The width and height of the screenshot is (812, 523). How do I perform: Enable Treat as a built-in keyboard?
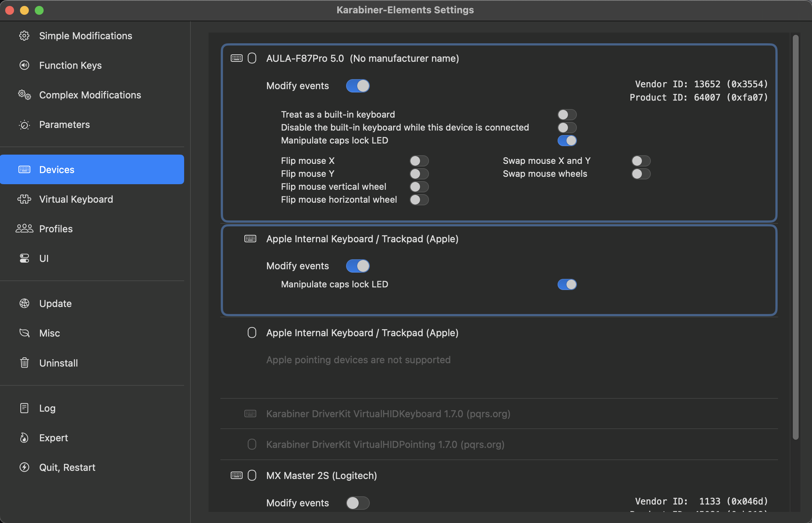click(567, 115)
